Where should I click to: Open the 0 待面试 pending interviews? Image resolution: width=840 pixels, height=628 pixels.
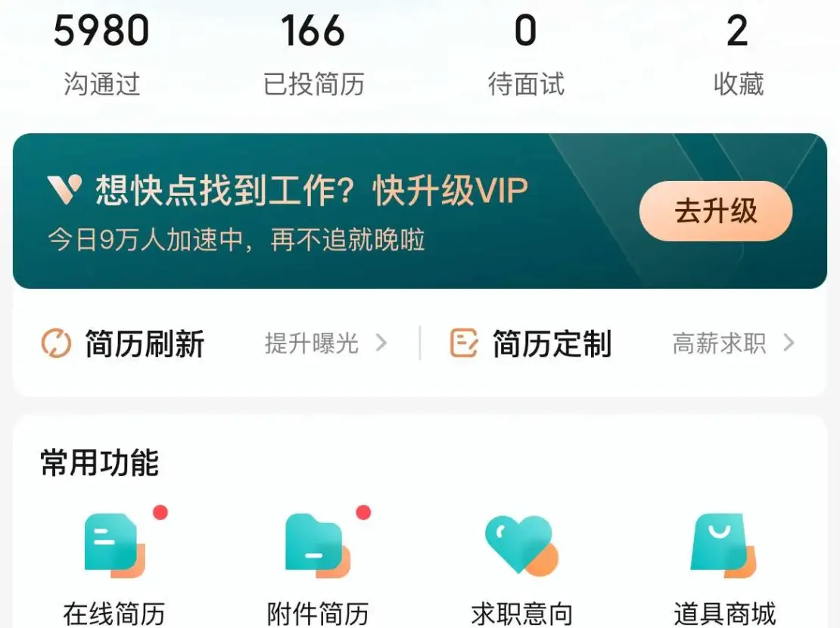point(525,54)
